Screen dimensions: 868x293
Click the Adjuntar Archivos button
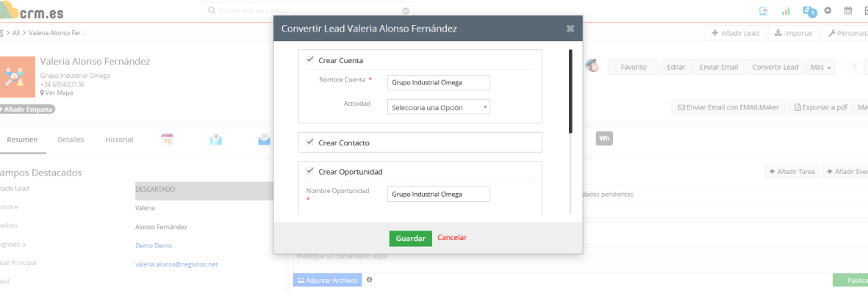coord(327,281)
